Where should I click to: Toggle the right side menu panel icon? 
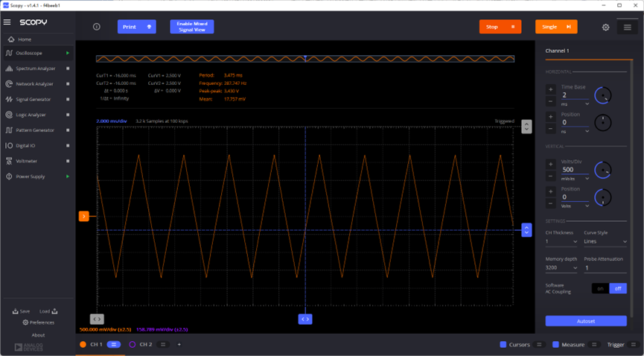627,27
